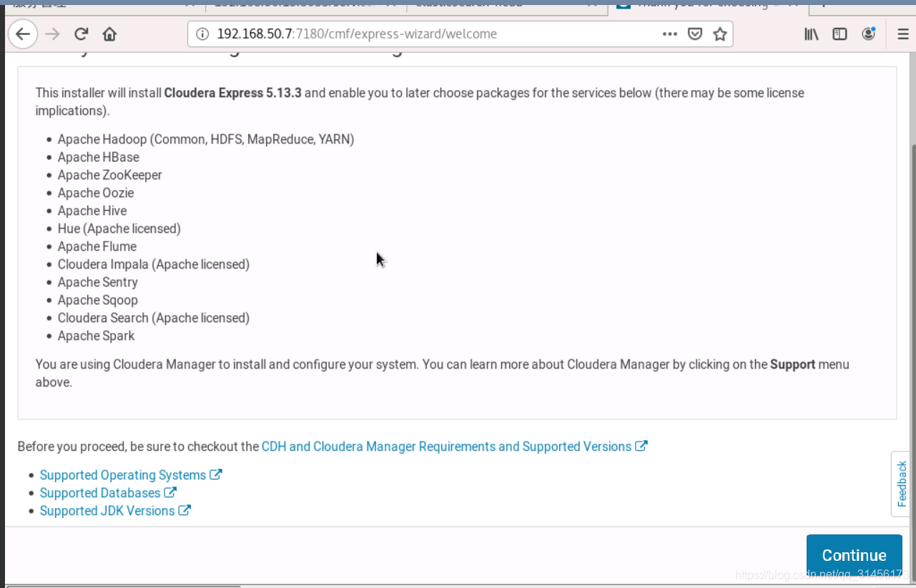Click the 'Apache Oozie' list item

96,193
